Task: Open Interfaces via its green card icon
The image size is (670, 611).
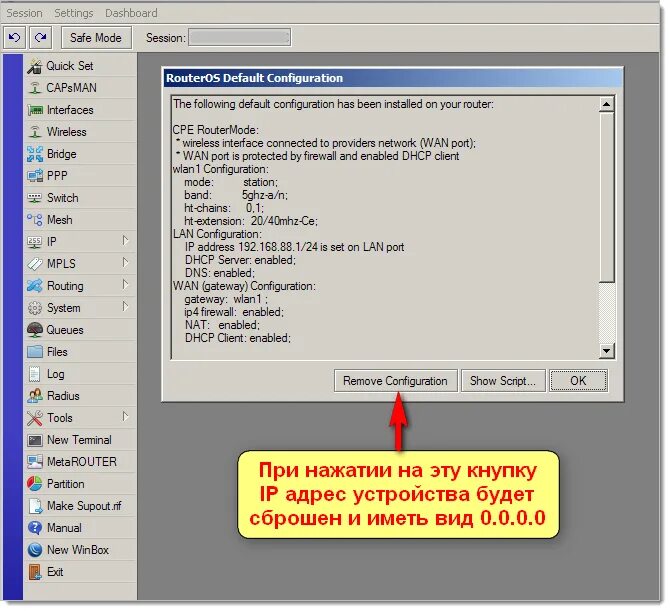Action: [35, 110]
